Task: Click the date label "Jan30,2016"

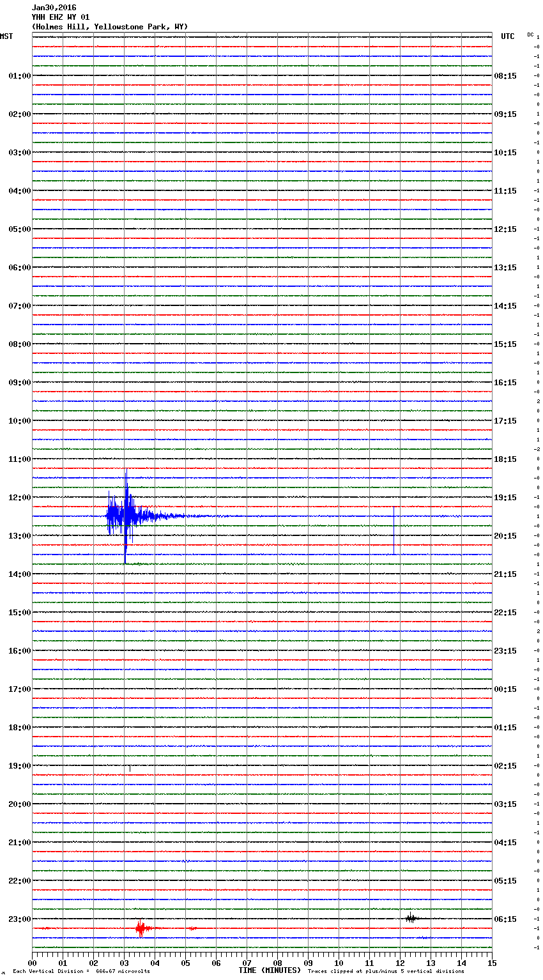Action: click(x=54, y=8)
